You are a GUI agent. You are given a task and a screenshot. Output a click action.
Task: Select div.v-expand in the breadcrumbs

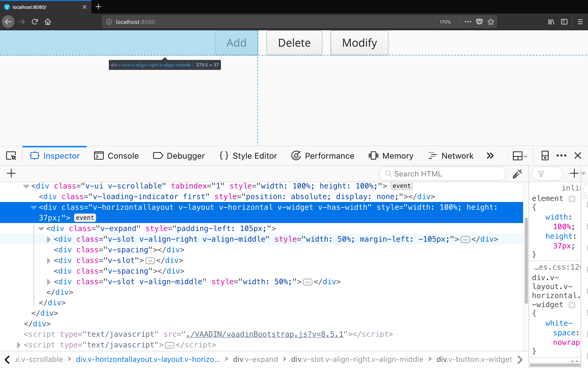click(x=255, y=359)
